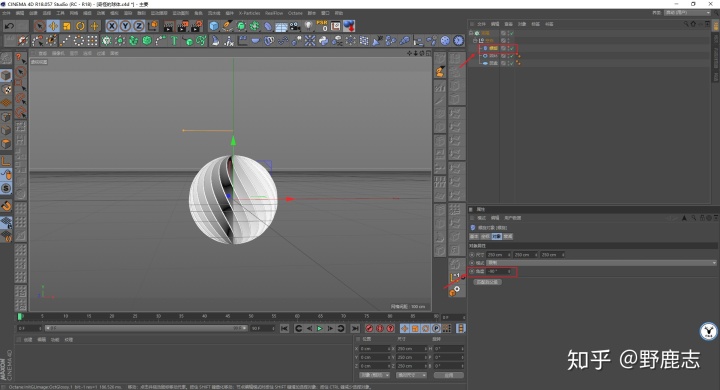Image resolution: width=720 pixels, height=390 pixels.
Task: Activate the Rotate tool
Action: click(x=80, y=26)
